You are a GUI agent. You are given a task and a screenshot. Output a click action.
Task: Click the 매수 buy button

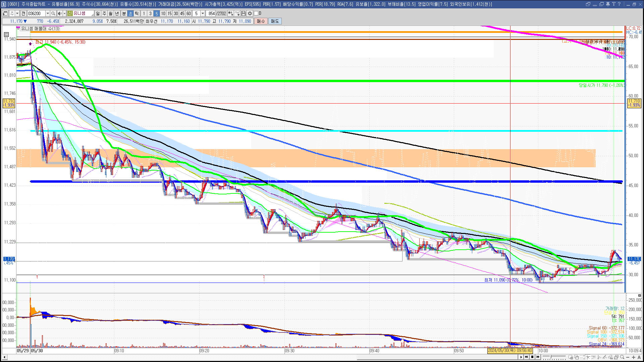point(261,21)
